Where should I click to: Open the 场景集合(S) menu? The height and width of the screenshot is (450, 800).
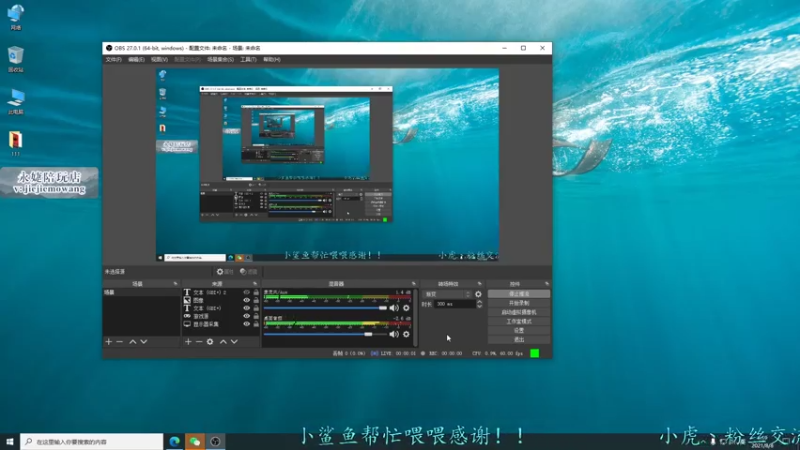click(220, 60)
